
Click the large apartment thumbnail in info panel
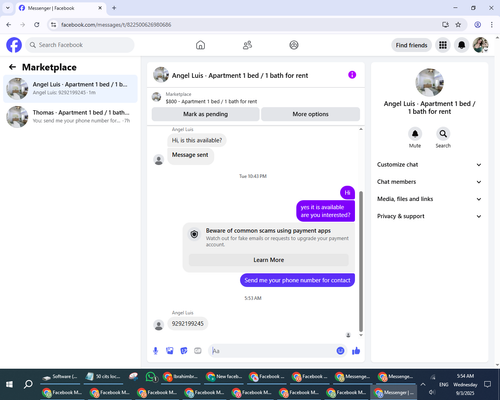point(429,82)
